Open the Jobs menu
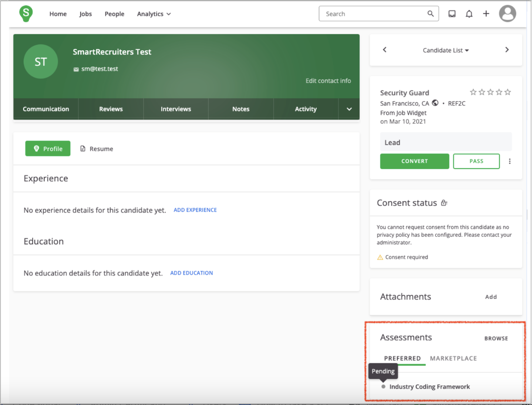The height and width of the screenshot is (405, 532). [x=85, y=14]
